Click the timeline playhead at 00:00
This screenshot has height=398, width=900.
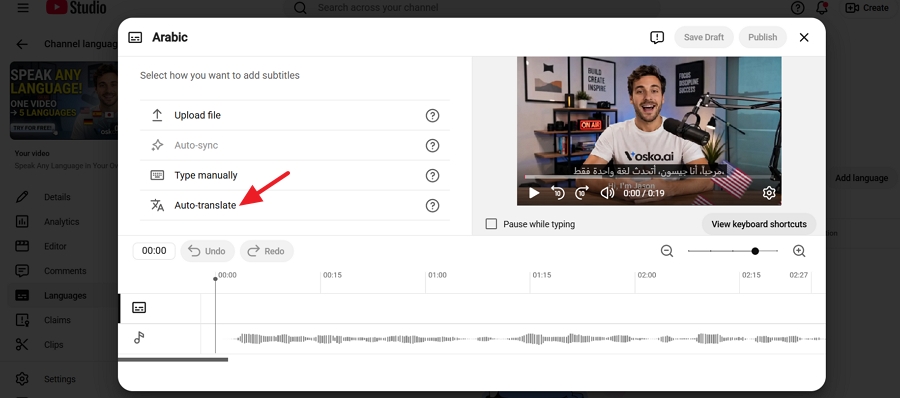tap(215, 279)
